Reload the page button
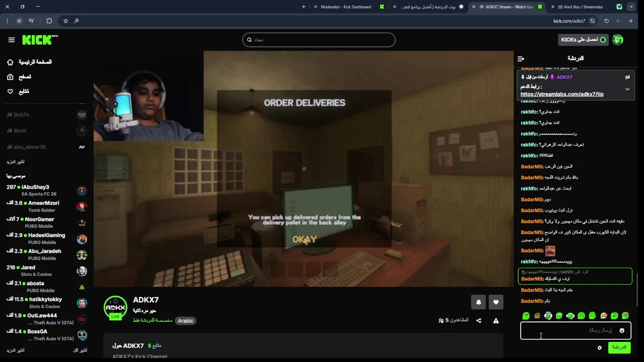Viewport: 644px width, 362px height. (x=606, y=21)
